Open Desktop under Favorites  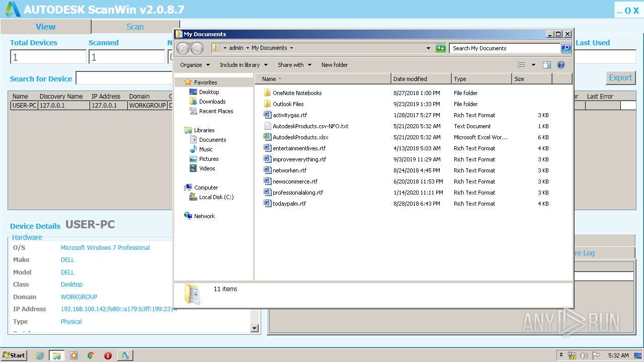pos(209,92)
